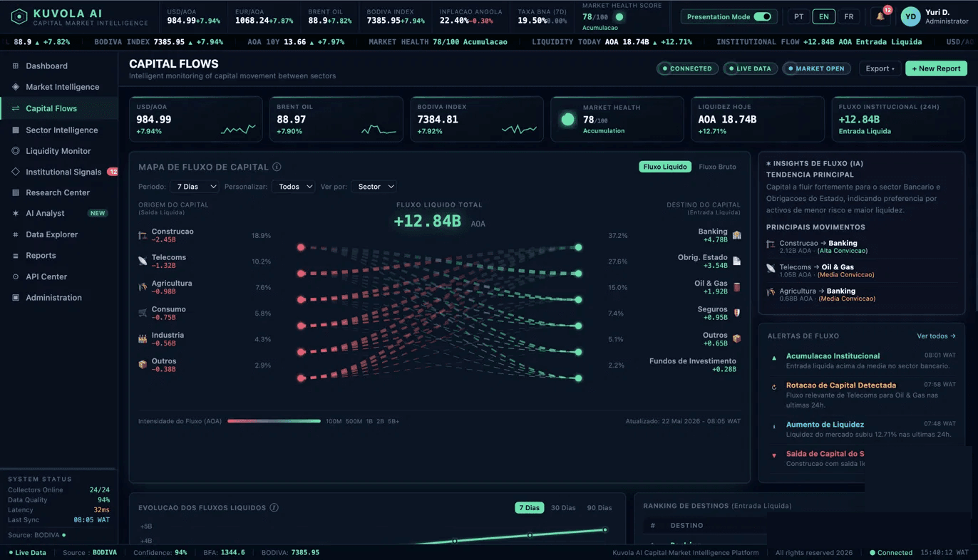
Task: Click the AI Analyst star icon
Action: (16, 213)
